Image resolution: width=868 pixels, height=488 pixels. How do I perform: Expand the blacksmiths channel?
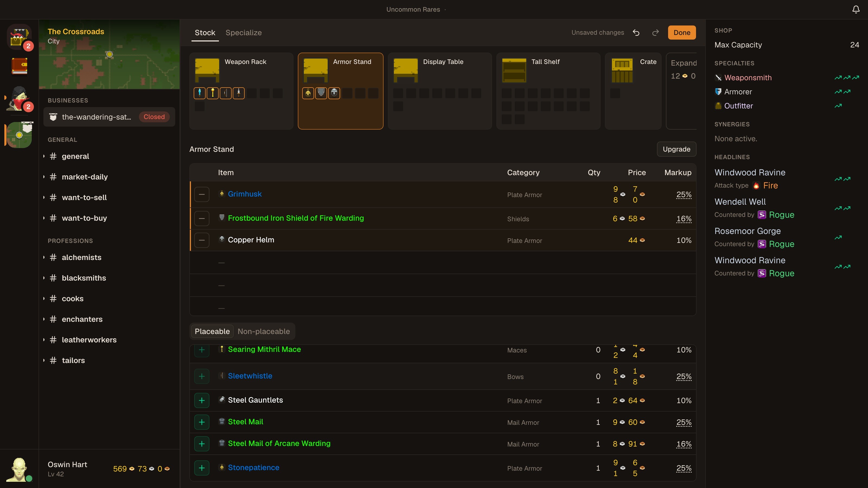pyautogui.click(x=44, y=278)
